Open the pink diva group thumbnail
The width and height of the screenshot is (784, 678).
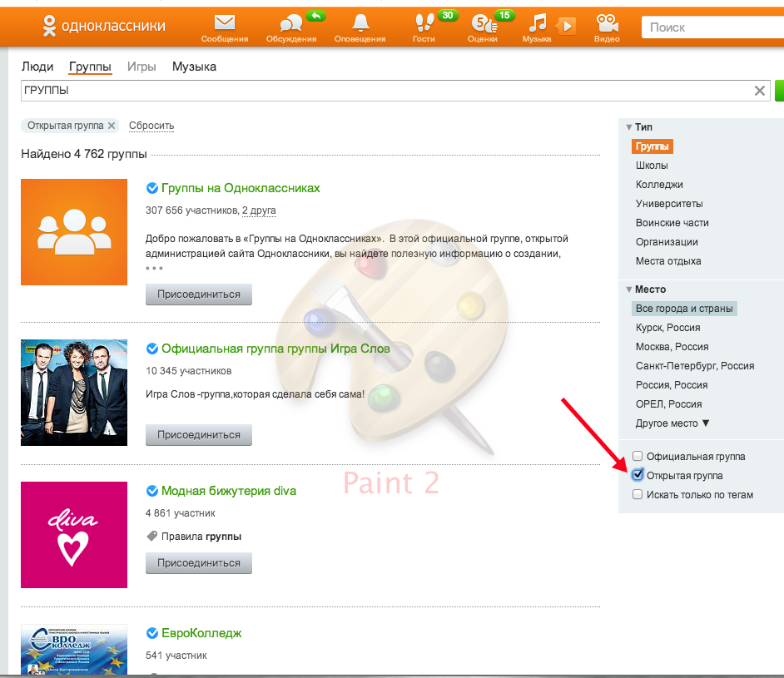pos(74,535)
